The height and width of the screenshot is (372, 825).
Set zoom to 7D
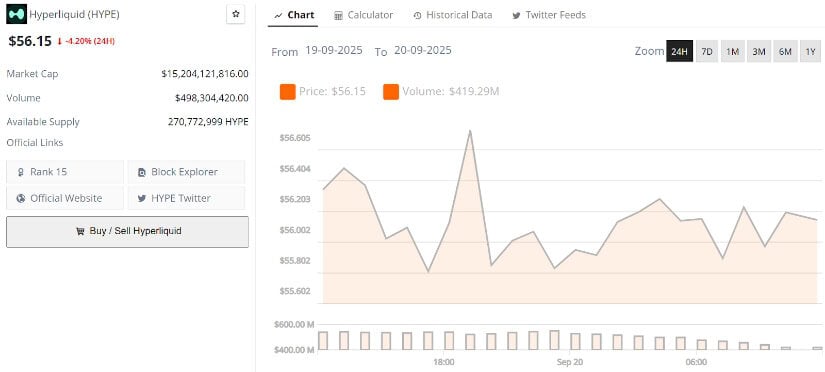click(x=707, y=51)
